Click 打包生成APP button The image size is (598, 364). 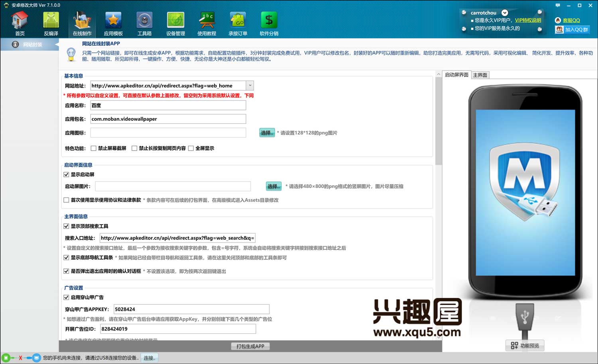coord(250,346)
